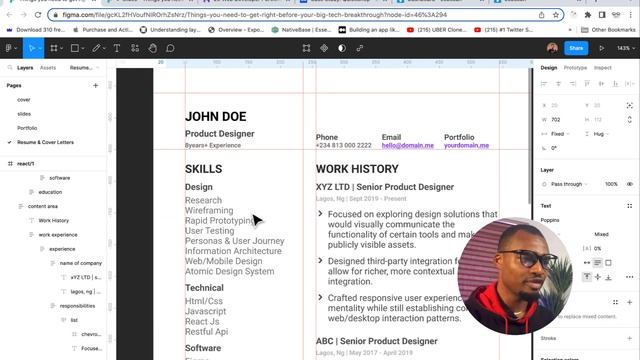
Task: Click the align bottom icon
Action: tap(615, 84)
